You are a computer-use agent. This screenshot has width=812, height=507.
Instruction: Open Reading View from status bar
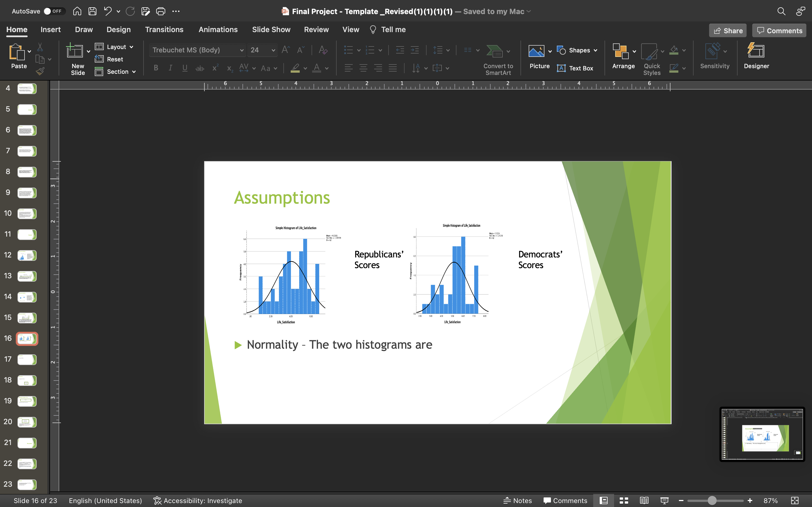pos(644,501)
